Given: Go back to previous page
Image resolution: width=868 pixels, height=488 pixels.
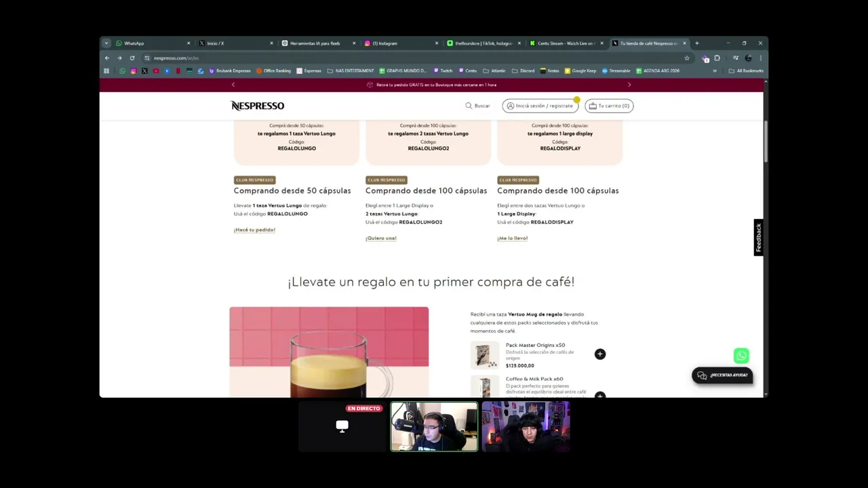Looking at the screenshot, I should (x=106, y=58).
